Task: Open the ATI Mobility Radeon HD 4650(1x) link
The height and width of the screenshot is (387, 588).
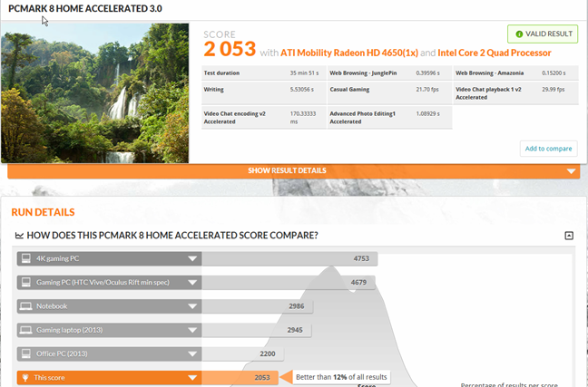Action: tap(349, 53)
